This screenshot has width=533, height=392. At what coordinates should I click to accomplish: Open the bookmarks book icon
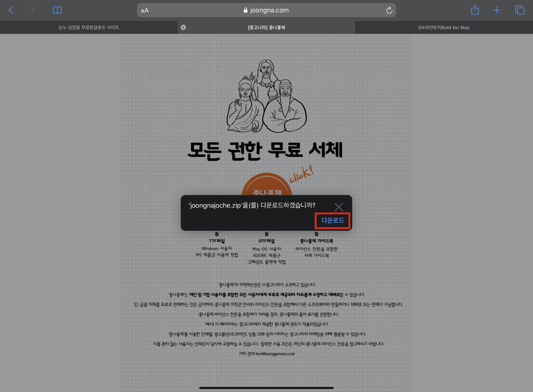[57, 10]
